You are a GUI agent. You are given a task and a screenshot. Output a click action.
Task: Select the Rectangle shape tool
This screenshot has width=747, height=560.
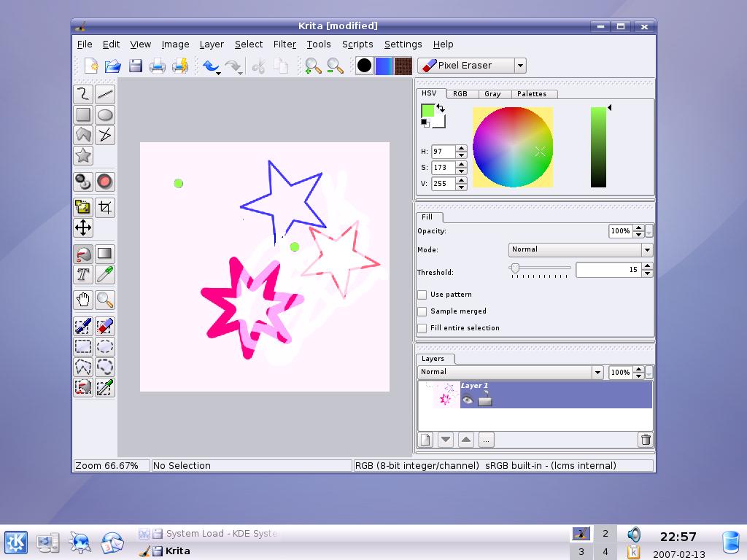click(x=83, y=114)
